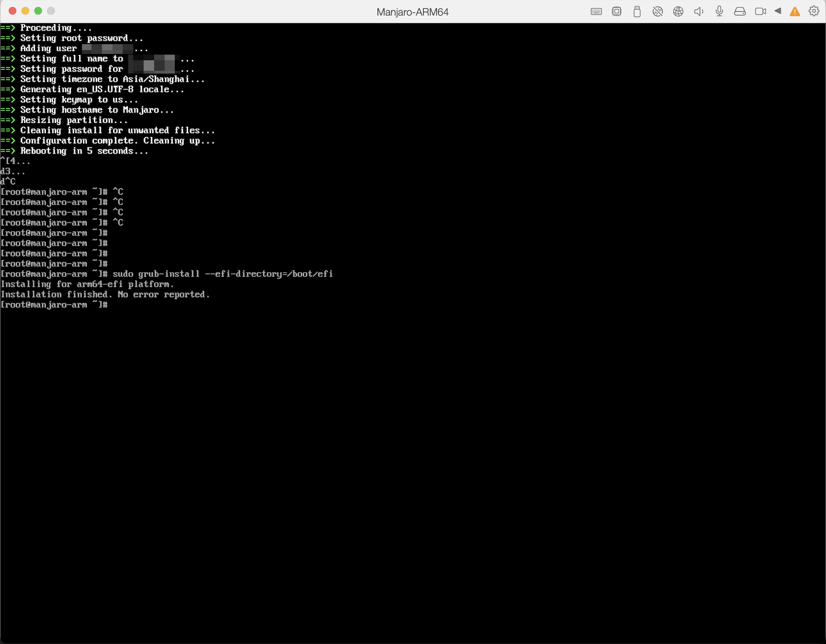826x644 pixels.
Task: Click the gray fourth window control button
Action: tap(51, 11)
